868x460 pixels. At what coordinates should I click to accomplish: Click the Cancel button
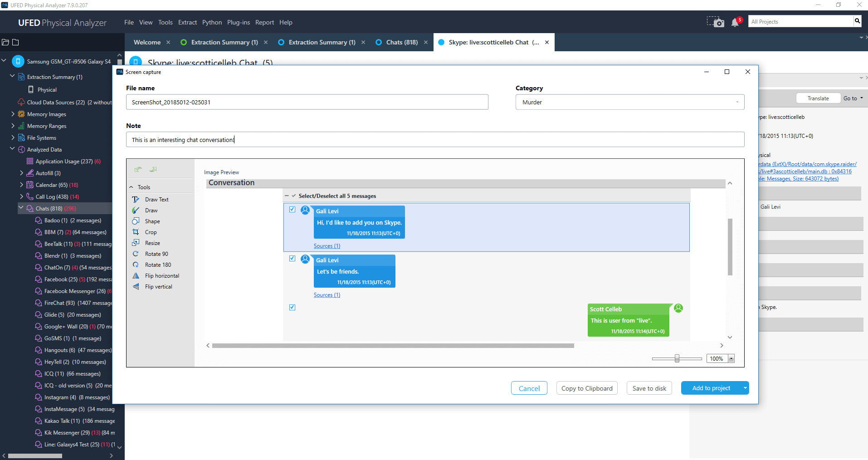[529, 388]
